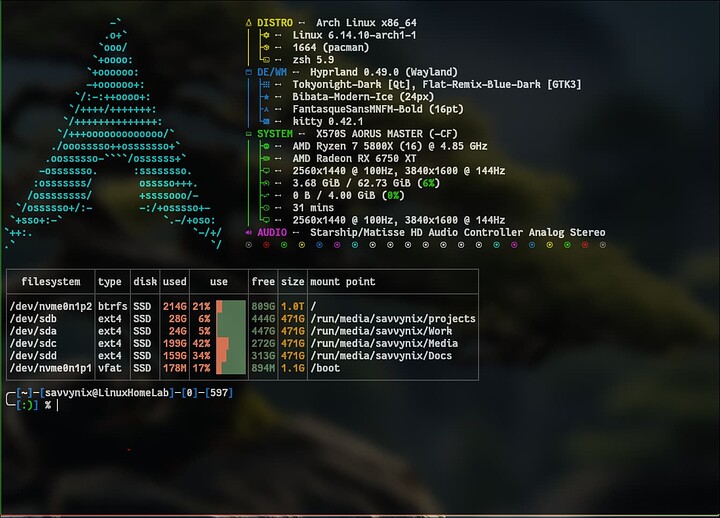Image resolution: width=720 pixels, height=518 pixels.
Task: Click the 'vfat' type cell
Action: pyautogui.click(x=110, y=368)
